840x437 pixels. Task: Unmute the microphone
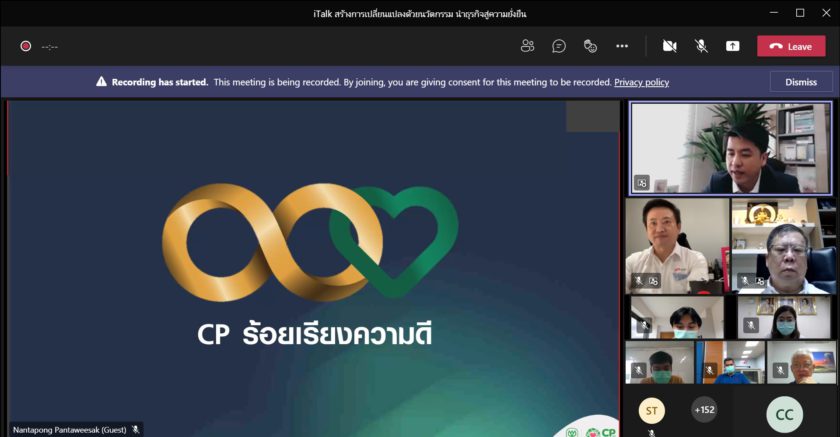[x=701, y=46]
